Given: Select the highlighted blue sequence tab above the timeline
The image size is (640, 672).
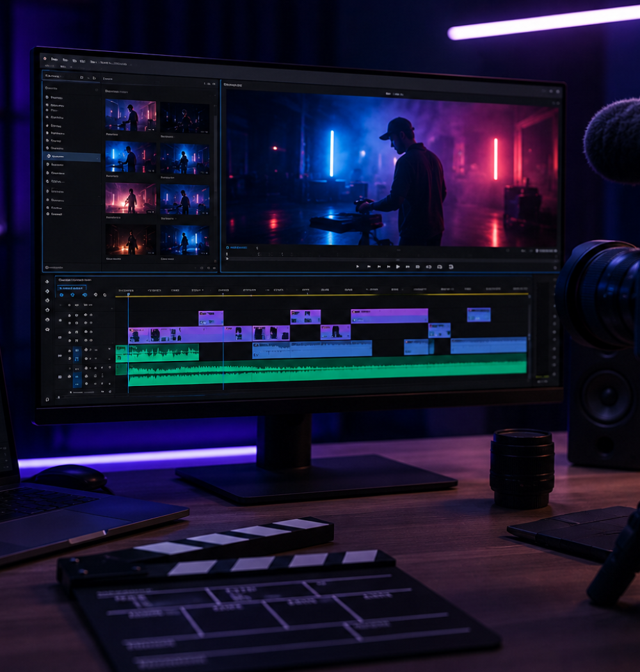Looking at the screenshot, I should tap(72, 288).
